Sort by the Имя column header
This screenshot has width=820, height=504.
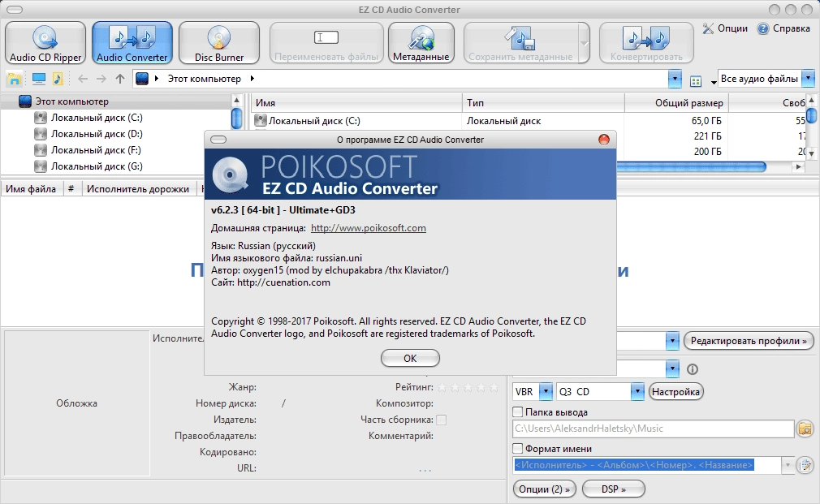point(356,103)
